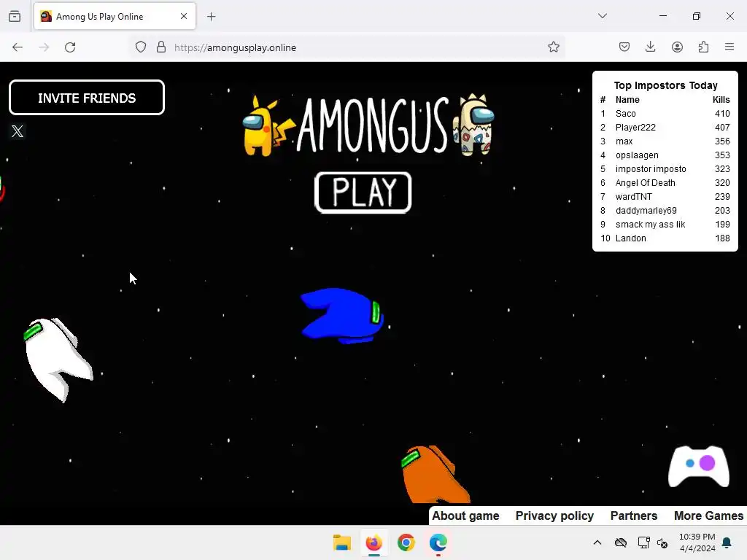Select the Among Us Play Online tab
Viewport: 747px width, 560px height.
115,16
